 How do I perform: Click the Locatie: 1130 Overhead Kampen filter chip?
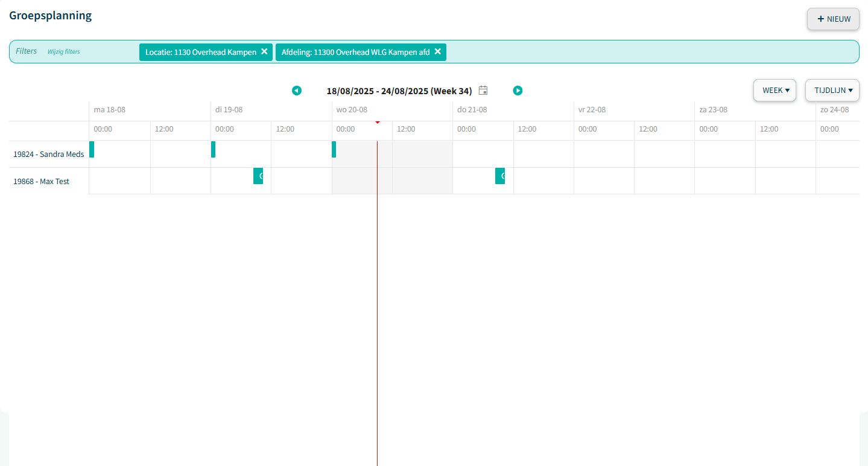(x=200, y=52)
